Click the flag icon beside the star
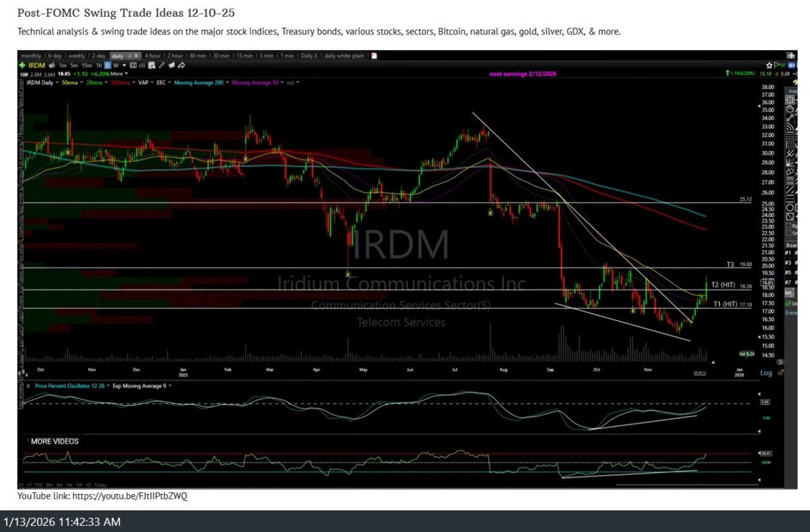This screenshot has height=532, width=810. pyautogui.click(x=778, y=65)
